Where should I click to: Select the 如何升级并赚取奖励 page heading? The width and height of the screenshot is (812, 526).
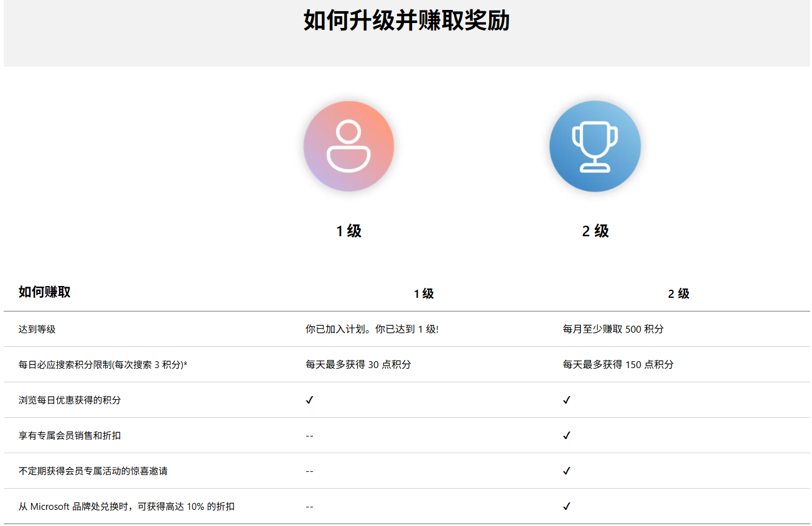(x=406, y=21)
